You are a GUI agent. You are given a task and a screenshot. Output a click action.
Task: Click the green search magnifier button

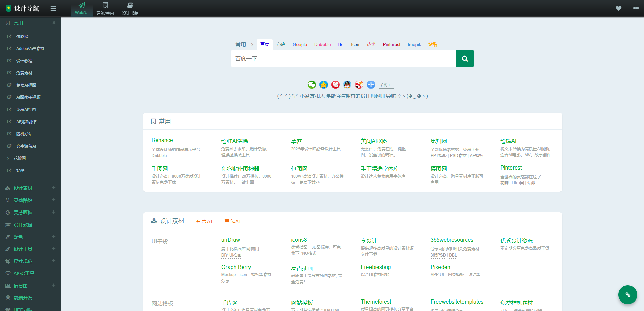point(464,59)
